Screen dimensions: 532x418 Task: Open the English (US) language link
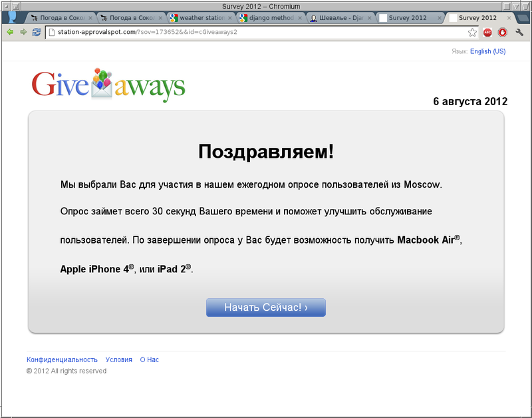tap(487, 51)
